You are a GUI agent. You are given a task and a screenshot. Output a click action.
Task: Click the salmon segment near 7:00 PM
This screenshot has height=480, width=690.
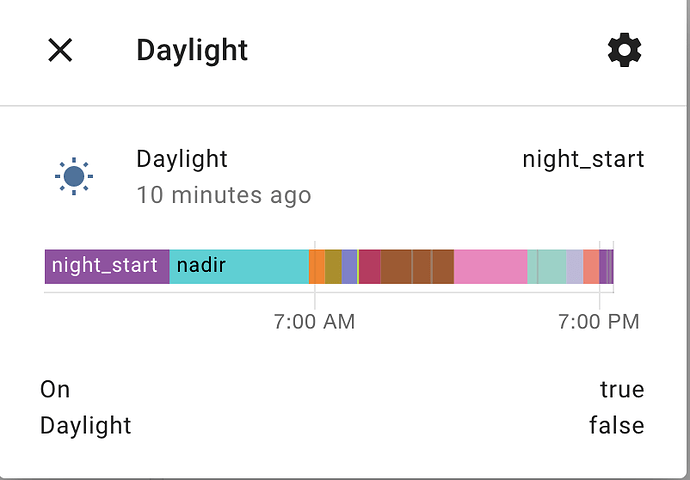pos(591,266)
